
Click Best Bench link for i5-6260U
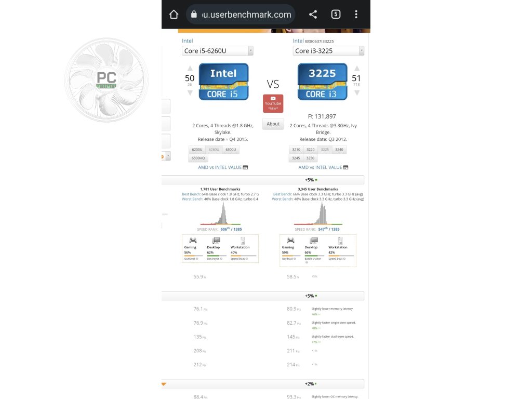pyautogui.click(x=191, y=194)
